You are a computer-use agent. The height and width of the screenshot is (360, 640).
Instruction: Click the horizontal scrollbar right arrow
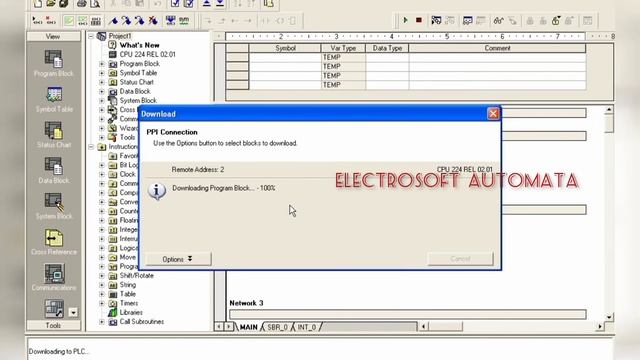600,327
